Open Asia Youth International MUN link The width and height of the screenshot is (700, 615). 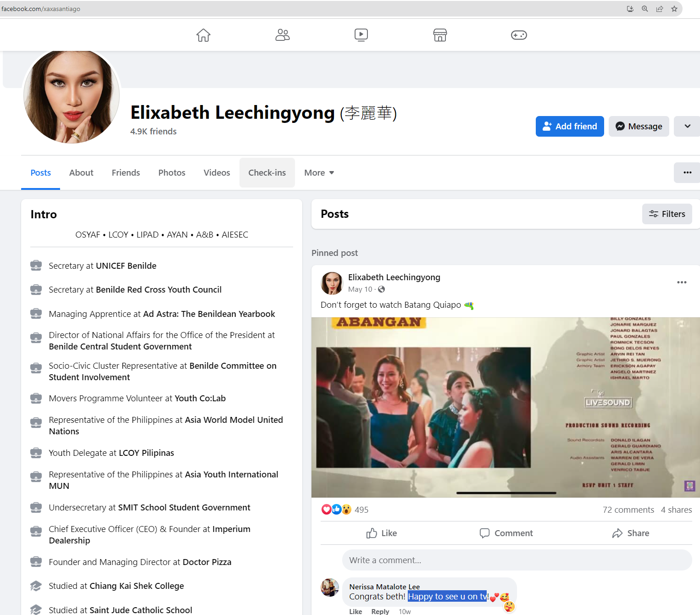click(x=164, y=480)
